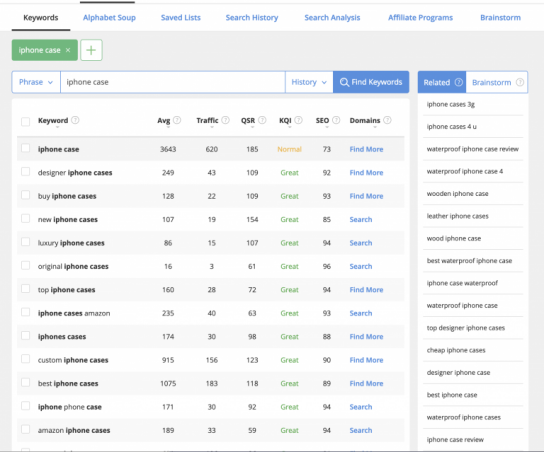Open the help icon next to Traffic column

pos(226,120)
